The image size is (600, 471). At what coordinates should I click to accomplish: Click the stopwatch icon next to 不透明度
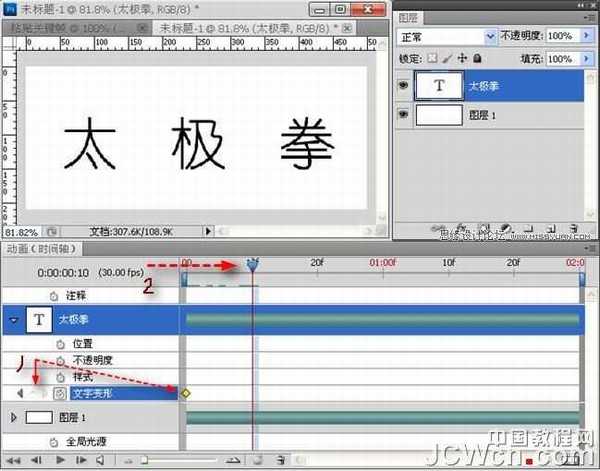point(59,360)
